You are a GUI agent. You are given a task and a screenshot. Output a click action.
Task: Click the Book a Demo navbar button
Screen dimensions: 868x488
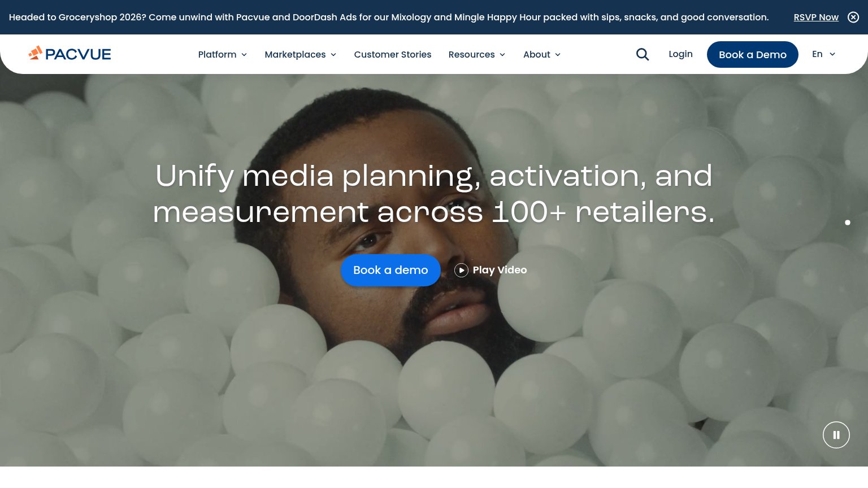(753, 54)
